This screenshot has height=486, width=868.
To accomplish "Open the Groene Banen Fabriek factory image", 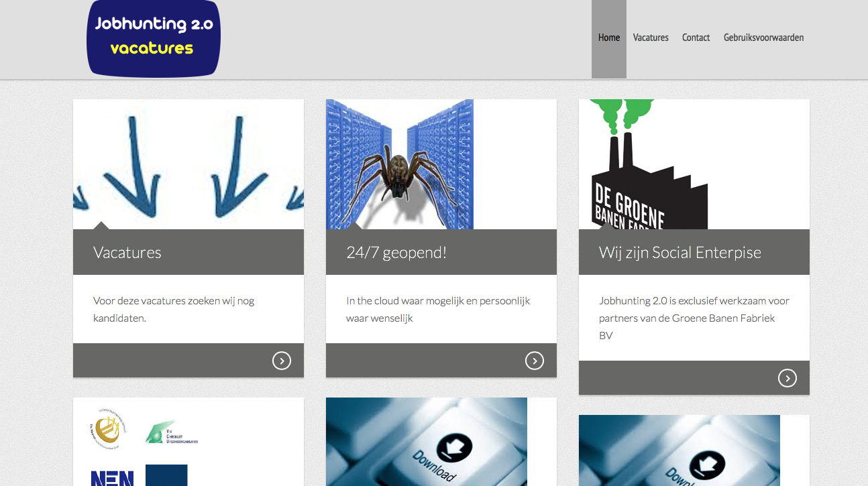I will coord(649,164).
